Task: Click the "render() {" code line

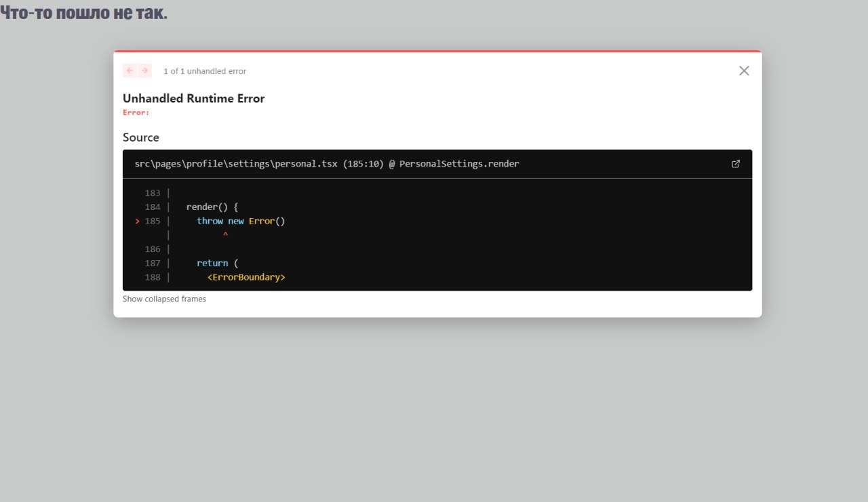Action: [x=212, y=207]
